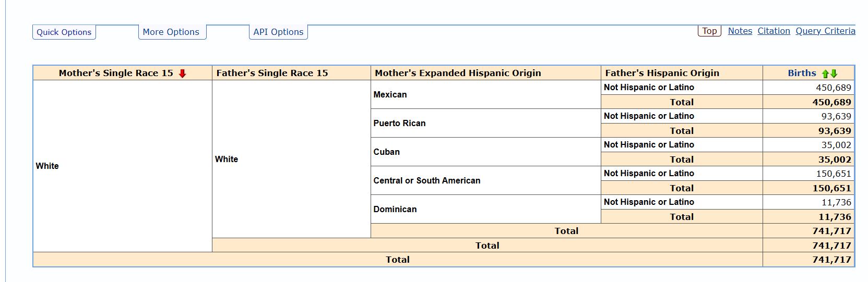Open the API Options tab
868x282 pixels.
point(278,32)
